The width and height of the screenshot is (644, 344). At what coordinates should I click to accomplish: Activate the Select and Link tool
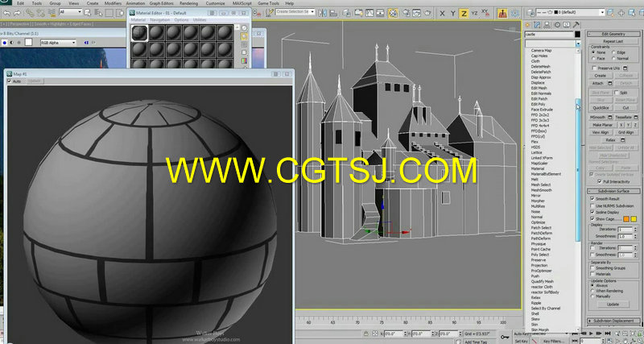[30, 13]
